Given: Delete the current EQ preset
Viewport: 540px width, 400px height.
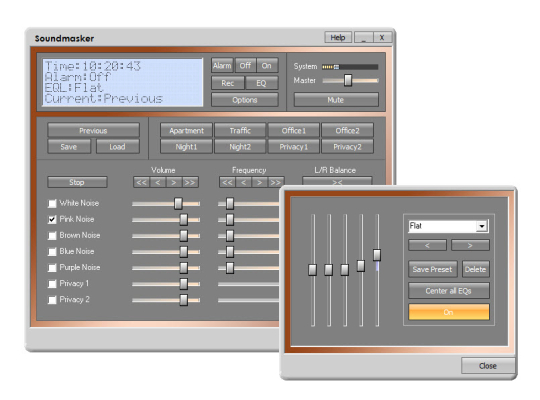Looking at the screenshot, I should (476, 269).
